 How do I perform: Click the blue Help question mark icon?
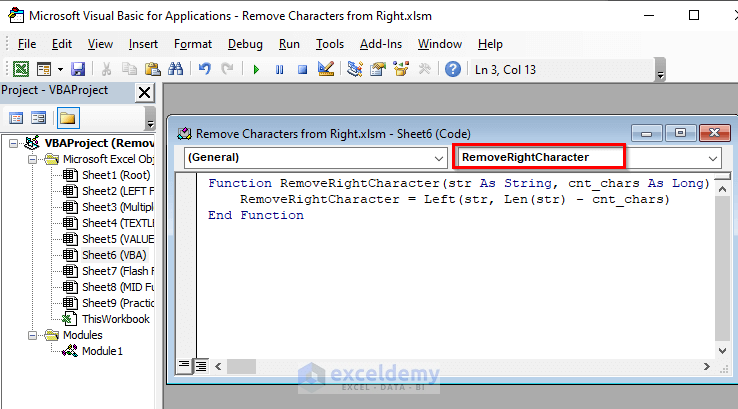[x=453, y=70]
